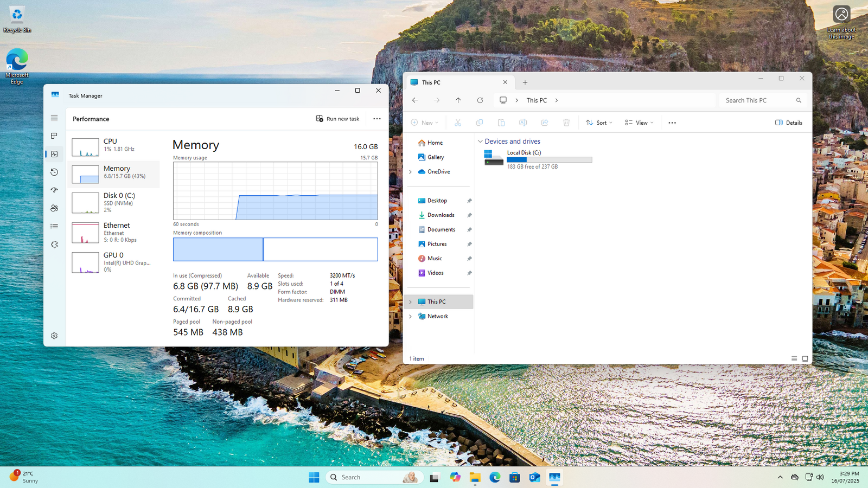This screenshot has height=488, width=868.
Task: Open App history page icon
Action: click(54, 172)
